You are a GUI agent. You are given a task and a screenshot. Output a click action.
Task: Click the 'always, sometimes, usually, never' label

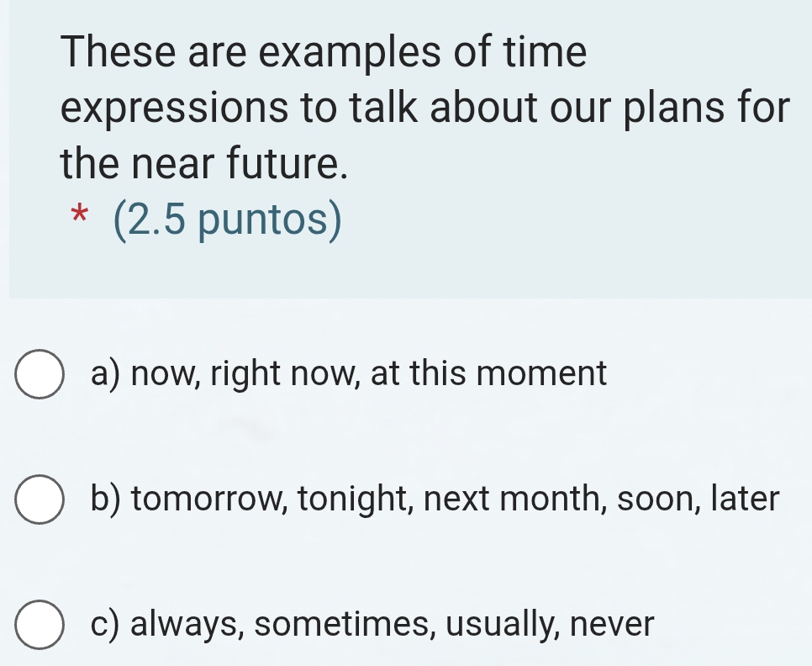(372, 625)
